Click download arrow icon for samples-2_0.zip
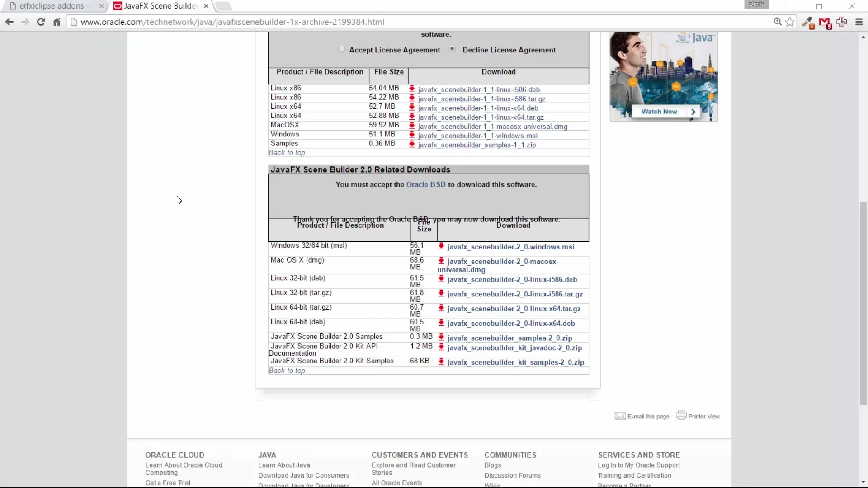The width and height of the screenshot is (868, 488). click(x=441, y=337)
